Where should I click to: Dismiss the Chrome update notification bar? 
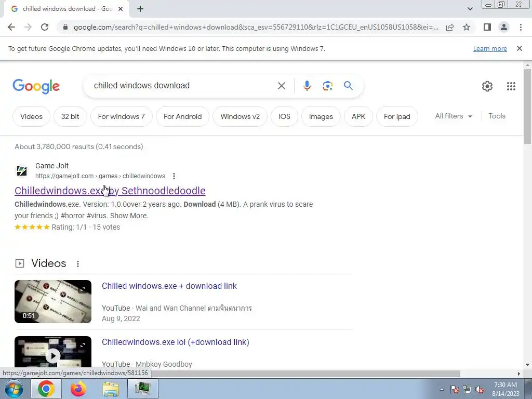tap(520, 48)
